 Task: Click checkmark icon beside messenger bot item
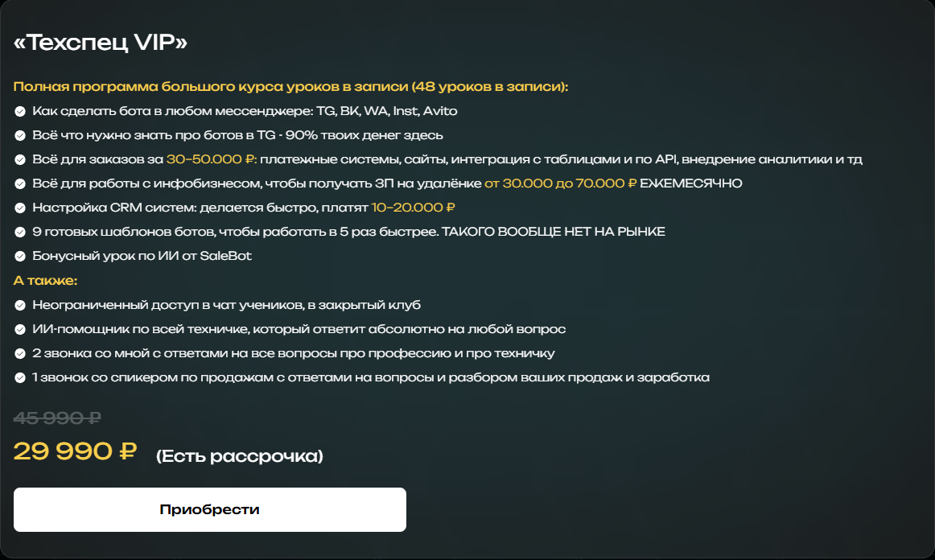(x=20, y=111)
